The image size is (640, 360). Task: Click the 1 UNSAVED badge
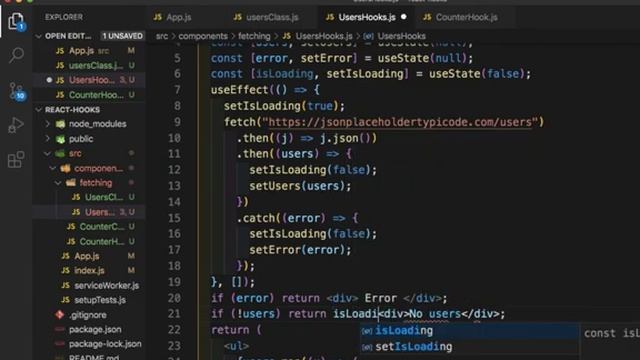(122, 36)
